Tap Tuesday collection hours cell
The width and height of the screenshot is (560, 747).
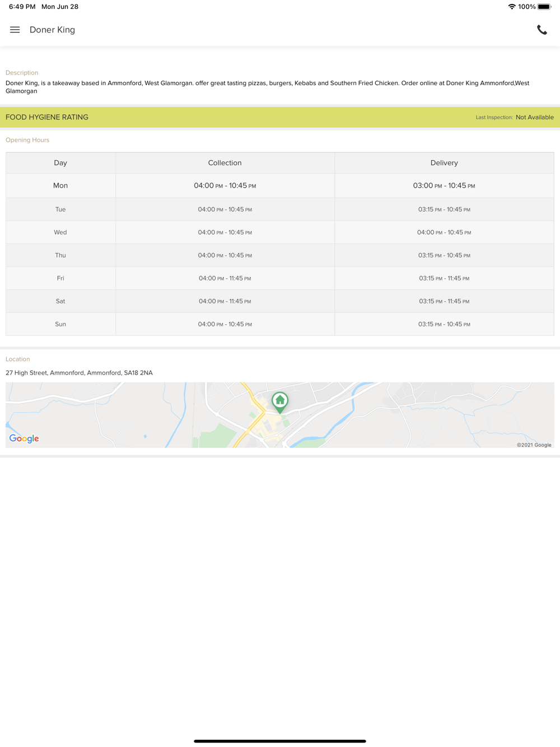coord(225,209)
